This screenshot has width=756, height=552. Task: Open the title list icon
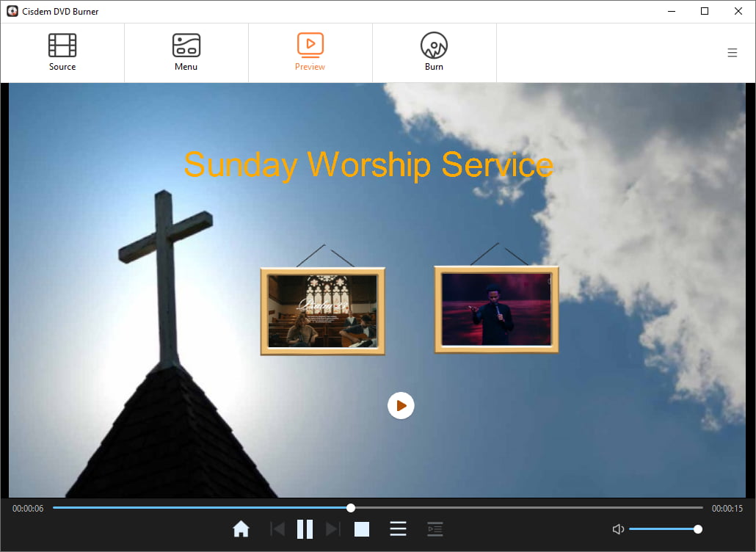tap(398, 529)
